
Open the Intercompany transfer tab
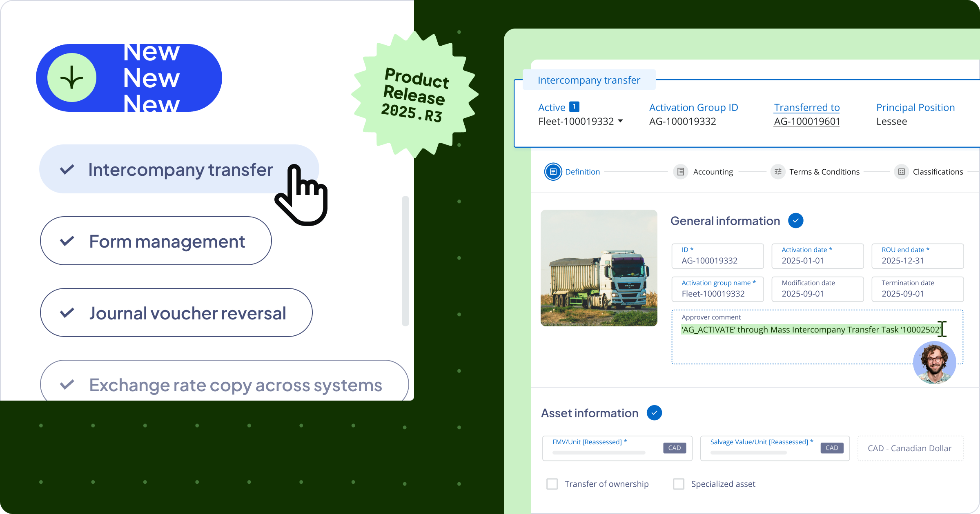588,80
